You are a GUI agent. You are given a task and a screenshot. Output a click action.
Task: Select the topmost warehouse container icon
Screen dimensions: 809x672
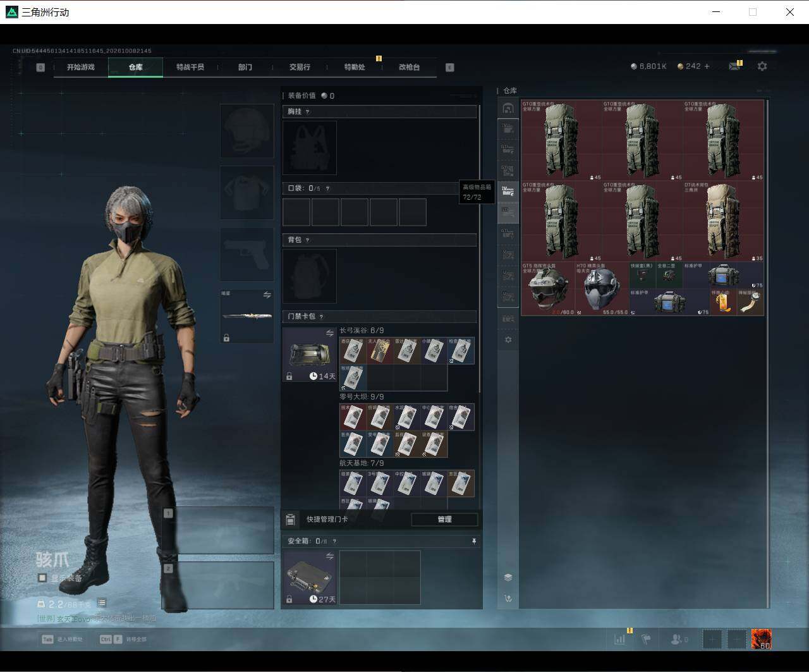point(508,108)
